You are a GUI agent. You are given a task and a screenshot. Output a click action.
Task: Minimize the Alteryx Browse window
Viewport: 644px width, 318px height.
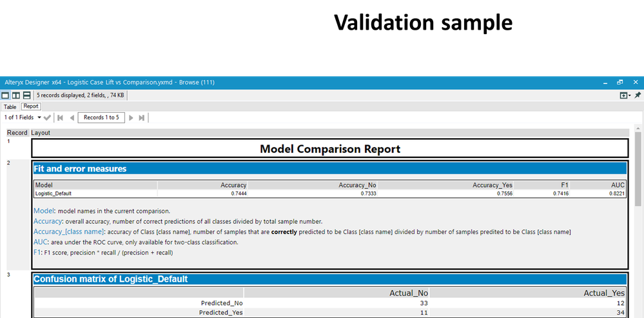(605, 83)
